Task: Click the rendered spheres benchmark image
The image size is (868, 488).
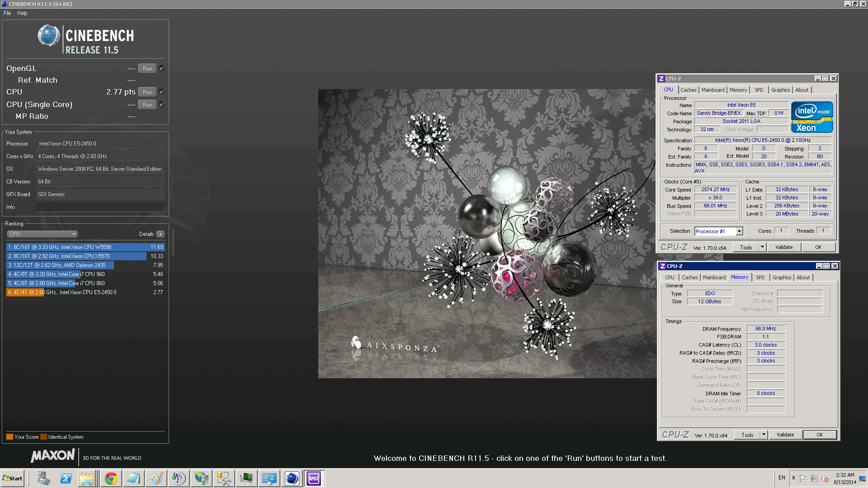Action: coord(487,234)
